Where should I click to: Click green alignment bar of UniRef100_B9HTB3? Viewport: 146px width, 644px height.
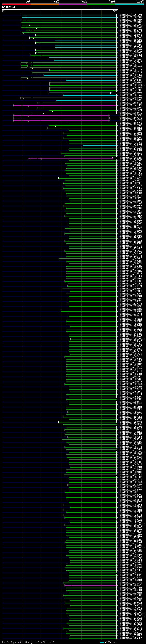pos(69,22)
